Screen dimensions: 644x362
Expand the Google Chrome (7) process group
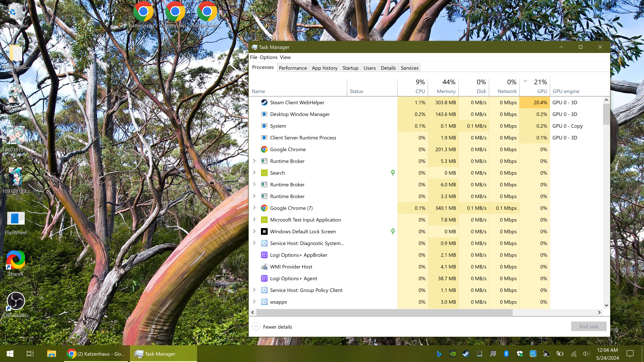[254, 208]
